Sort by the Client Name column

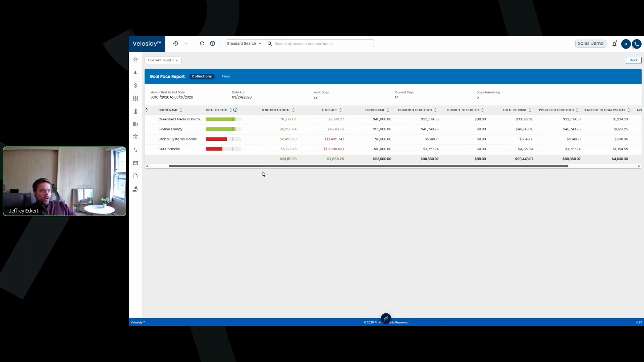pyautogui.click(x=168, y=110)
